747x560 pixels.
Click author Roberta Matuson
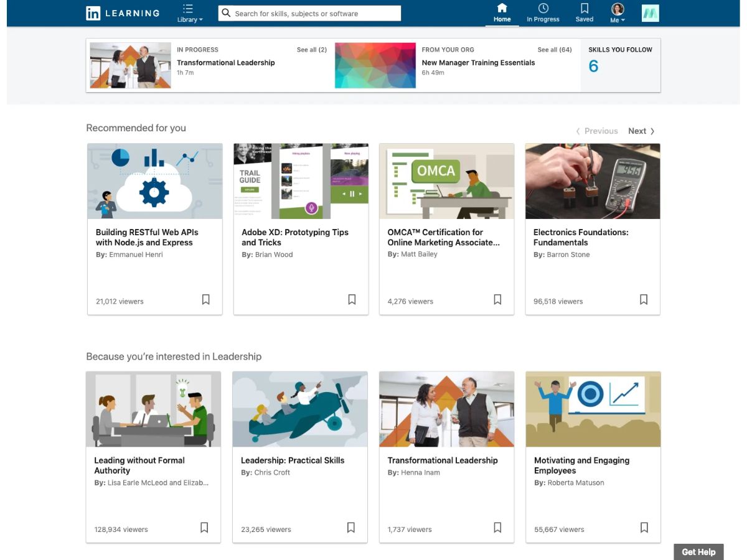coord(576,482)
